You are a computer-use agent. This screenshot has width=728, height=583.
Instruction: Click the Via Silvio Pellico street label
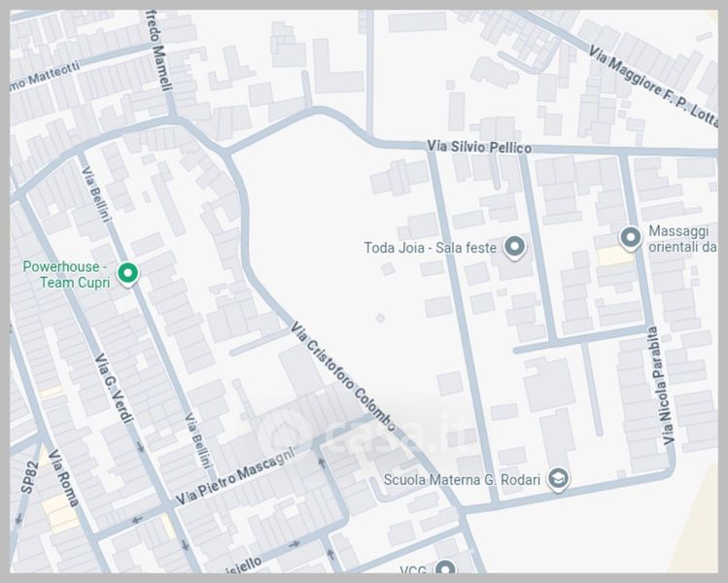(x=479, y=147)
